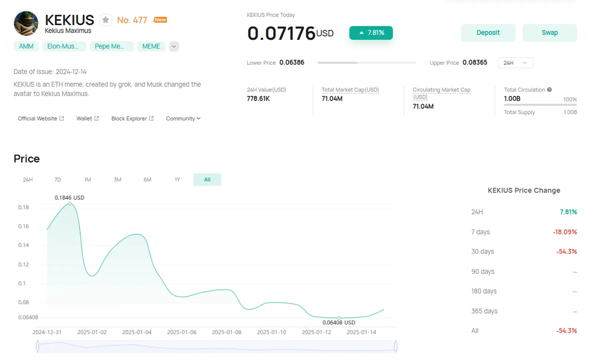Click the 0.07176 USD current price
The height and width of the screenshot is (364, 602).
point(290,33)
